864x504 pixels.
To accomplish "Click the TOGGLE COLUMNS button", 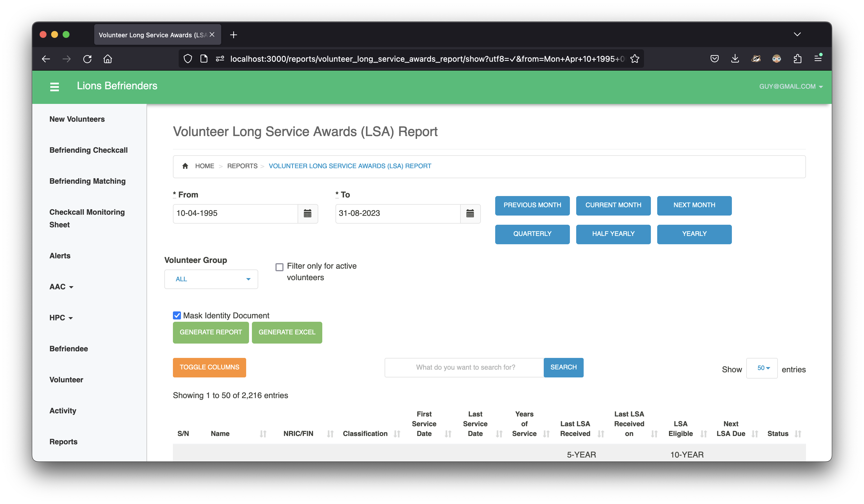I will [x=209, y=368].
